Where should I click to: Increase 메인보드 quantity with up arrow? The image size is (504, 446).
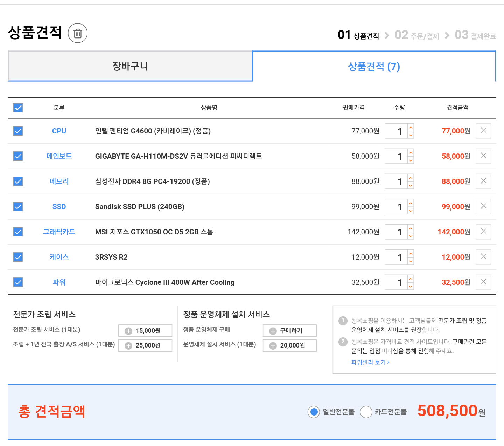pyautogui.click(x=411, y=152)
